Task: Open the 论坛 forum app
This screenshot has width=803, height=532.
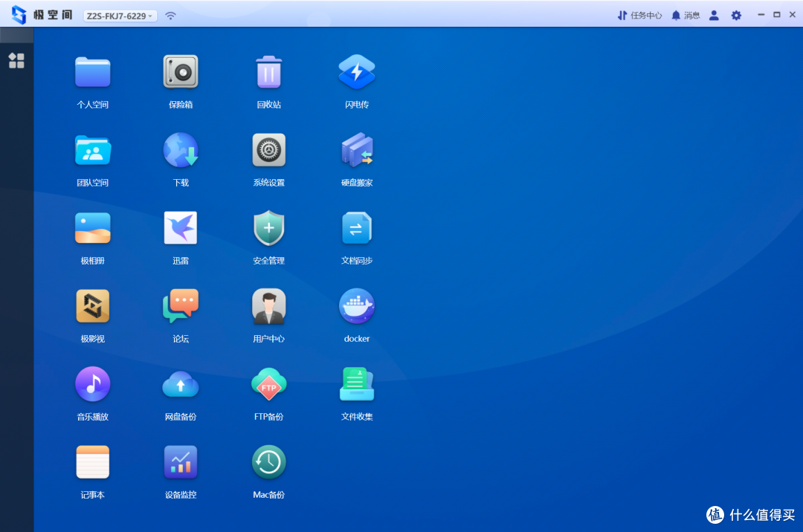Action: (x=181, y=306)
